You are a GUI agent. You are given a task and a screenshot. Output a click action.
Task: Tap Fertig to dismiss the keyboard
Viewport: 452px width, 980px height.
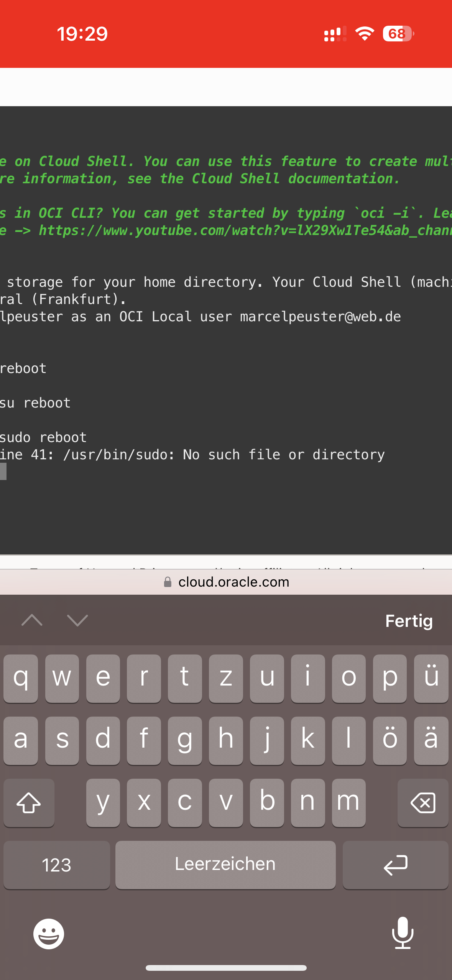tap(409, 621)
